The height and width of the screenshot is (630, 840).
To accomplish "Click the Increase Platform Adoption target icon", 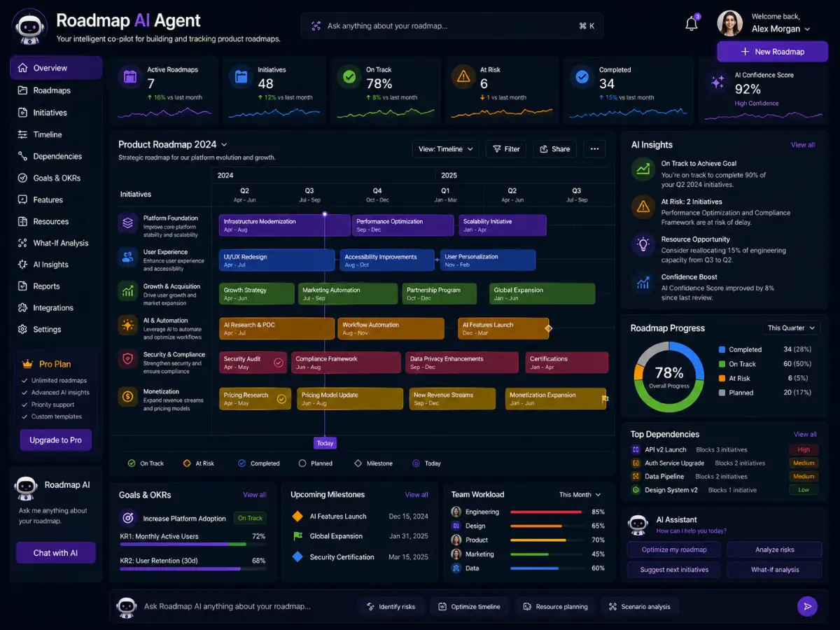I will (128, 518).
